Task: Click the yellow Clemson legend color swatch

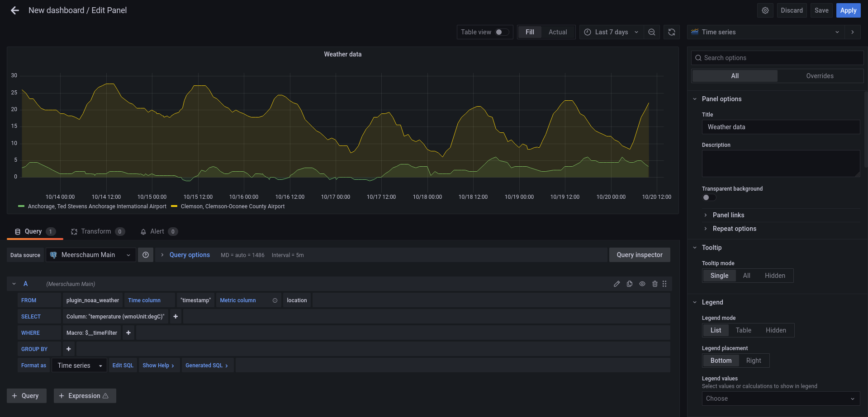Action: [174, 206]
